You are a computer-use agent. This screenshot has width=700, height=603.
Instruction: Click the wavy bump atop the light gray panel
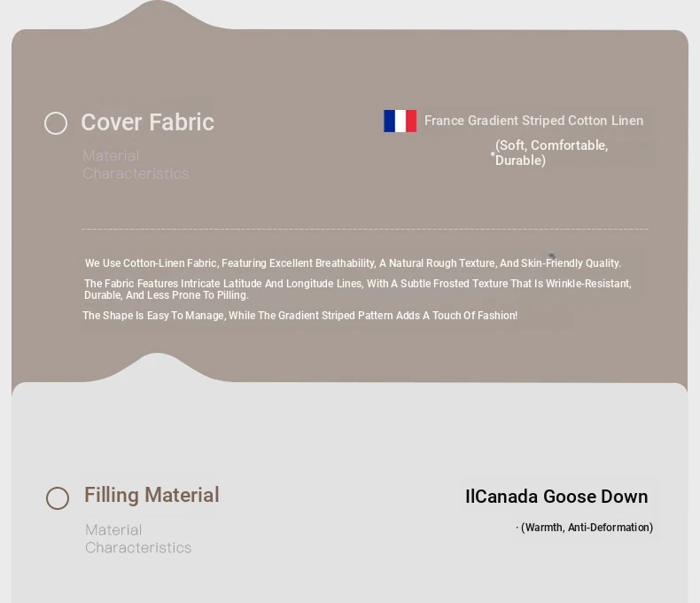(x=157, y=365)
